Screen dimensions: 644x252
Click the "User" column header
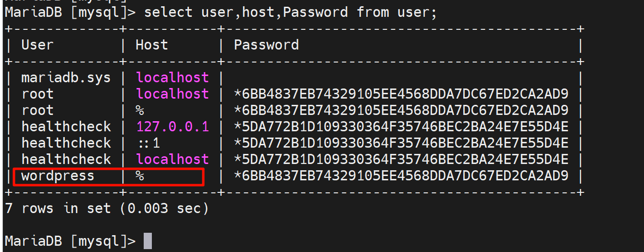click(37, 45)
